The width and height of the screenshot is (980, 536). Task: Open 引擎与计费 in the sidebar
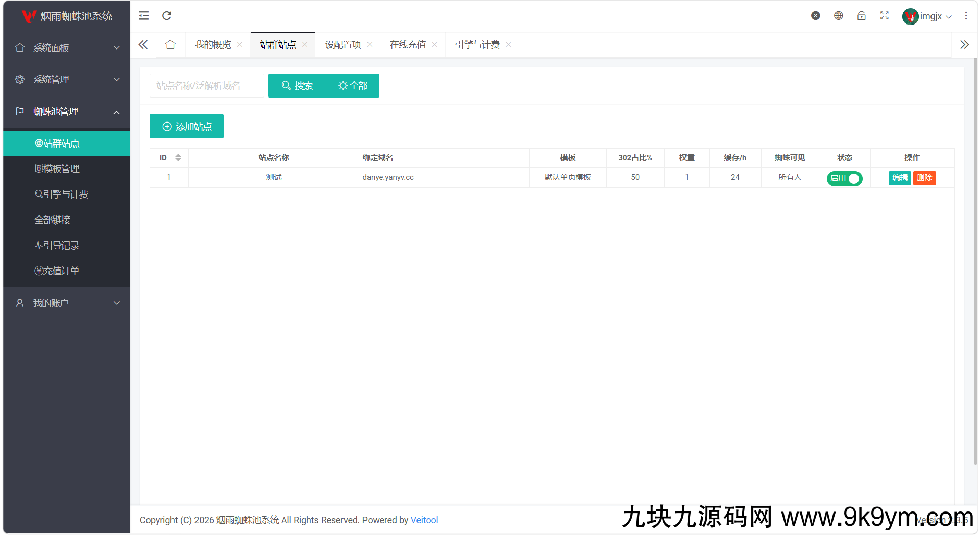[x=67, y=194]
